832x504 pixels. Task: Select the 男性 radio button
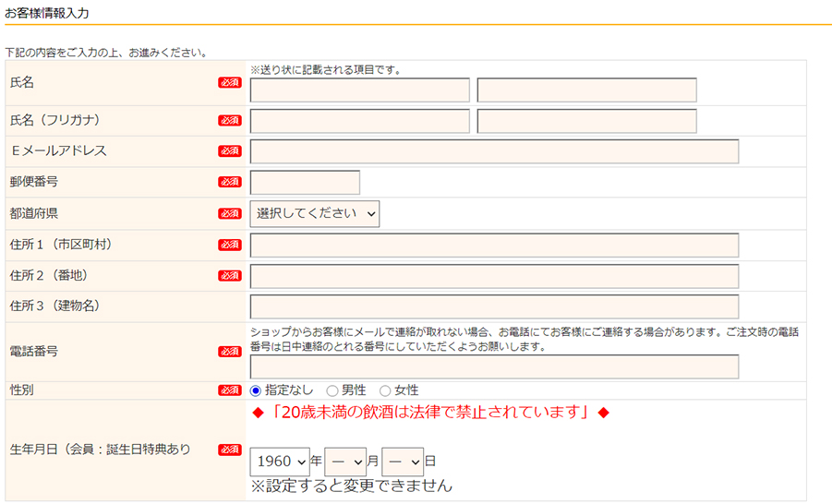[x=332, y=390]
